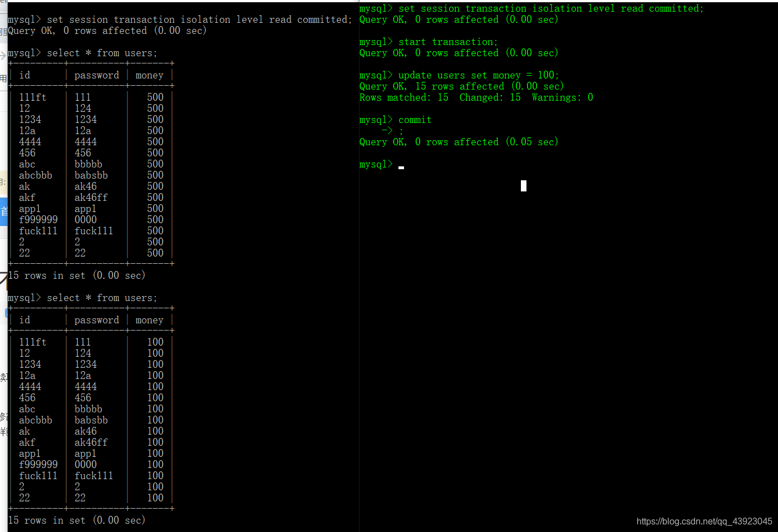Select id '111ft' in the money-500 table
Screen dimensions: 778x532
(33, 97)
